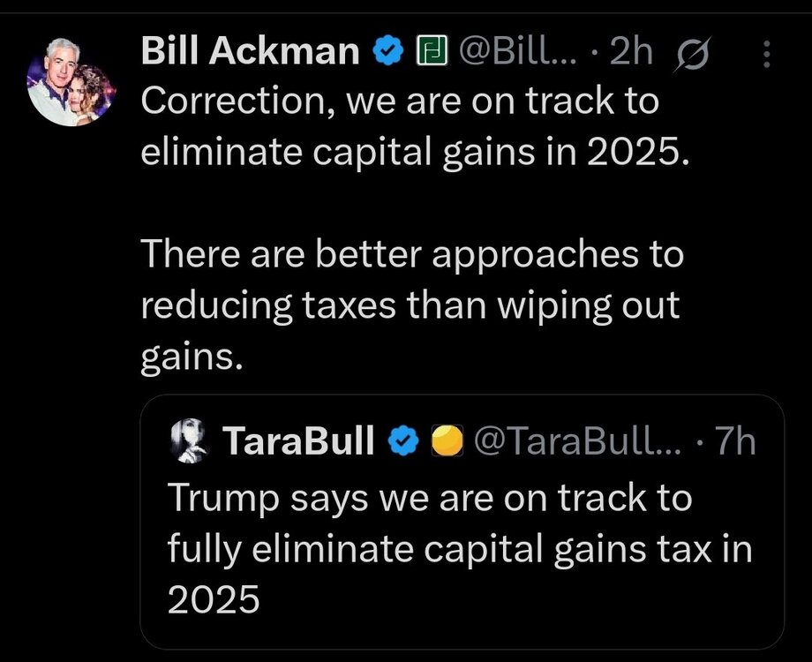Click the "2025" last line of the quoted post

pos(214,600)
